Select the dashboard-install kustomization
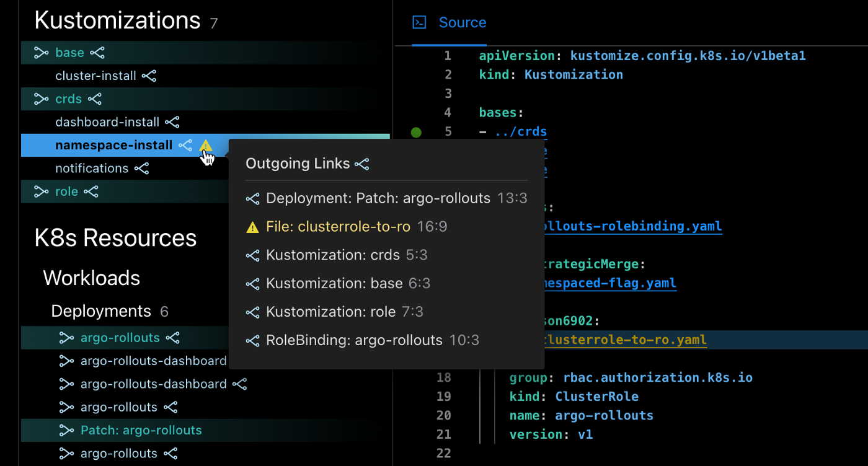This screenshot has height=466, width=868. pyautogui.click(x=107, y=122)
